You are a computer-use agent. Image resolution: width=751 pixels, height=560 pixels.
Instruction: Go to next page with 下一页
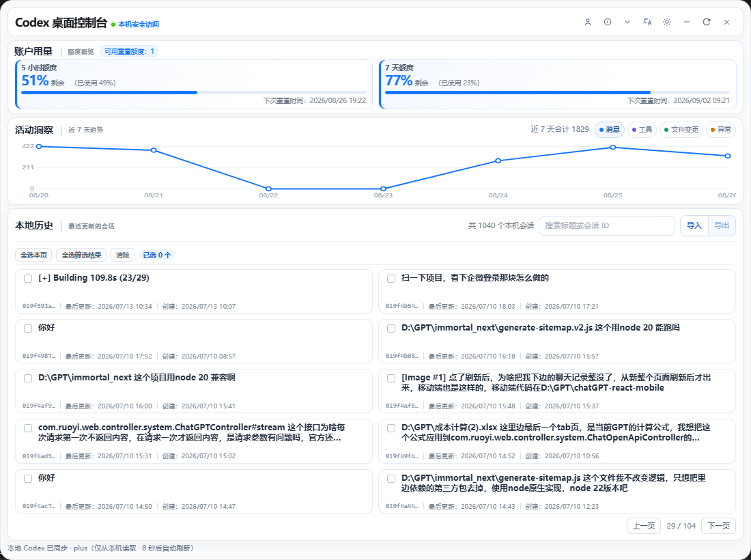(x=718, y=526)
